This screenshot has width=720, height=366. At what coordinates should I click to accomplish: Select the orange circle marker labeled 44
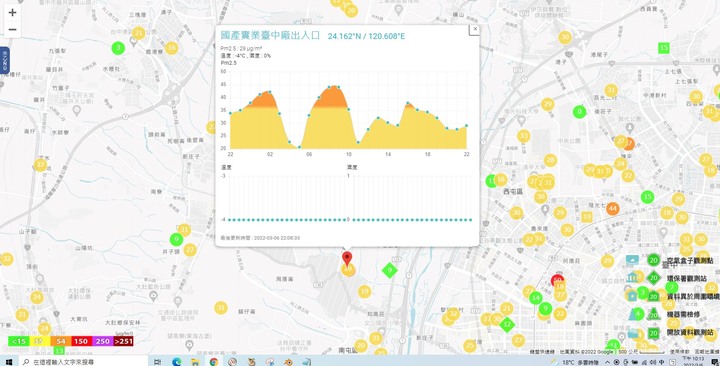click(x=613, y=208)
